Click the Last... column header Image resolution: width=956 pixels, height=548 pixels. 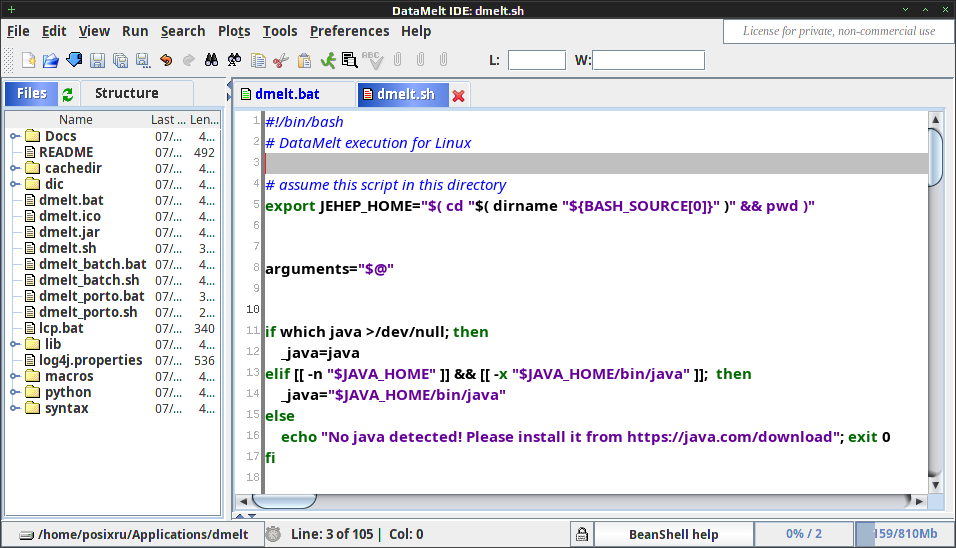click(x=168, y=119)
